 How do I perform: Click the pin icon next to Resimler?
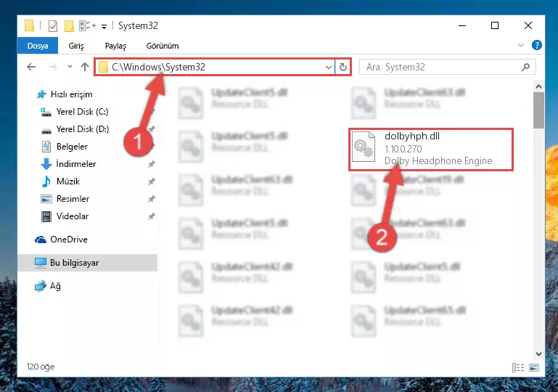click(151, 199)
